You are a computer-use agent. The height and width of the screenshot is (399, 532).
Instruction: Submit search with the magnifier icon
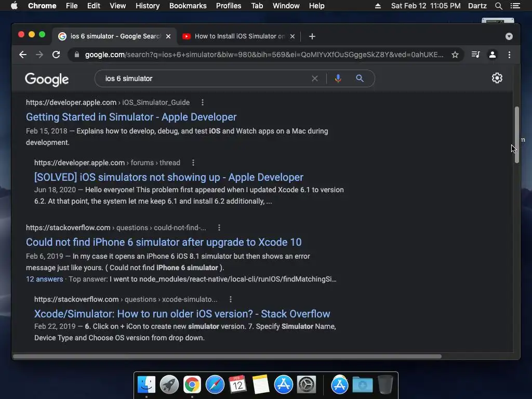[360, 78]
